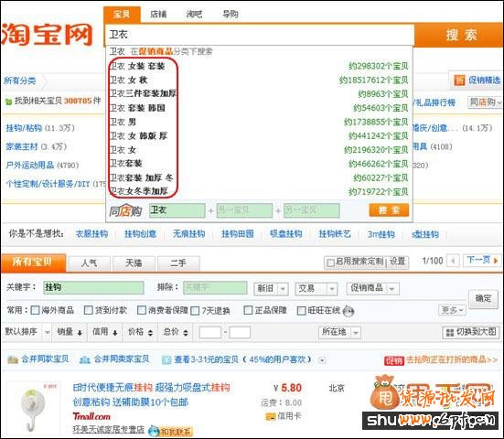Open the 默认排序 dropdown arrow
This screenshot has height=439, width=504.
[48, 332]
